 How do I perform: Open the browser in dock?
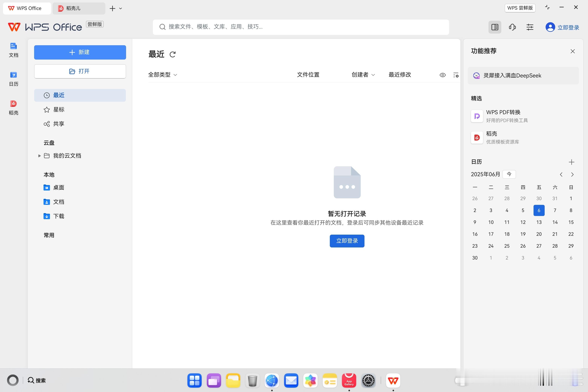tap(272, 381)
